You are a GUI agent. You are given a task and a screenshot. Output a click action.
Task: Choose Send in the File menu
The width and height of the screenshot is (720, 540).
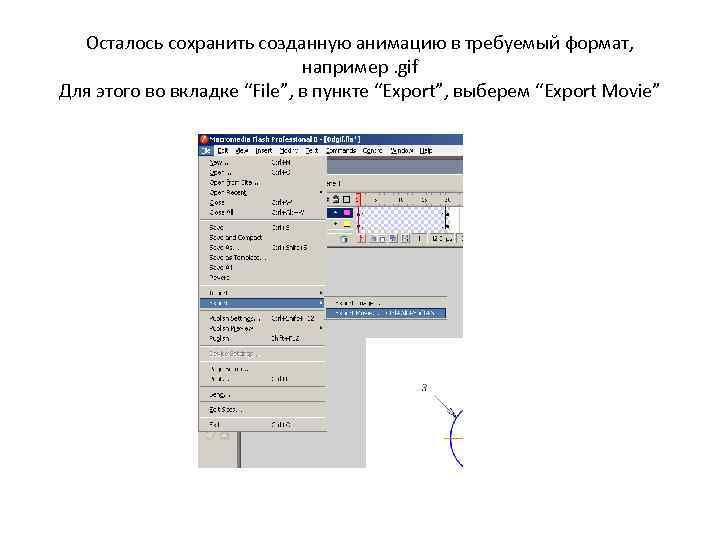point(263,395)
